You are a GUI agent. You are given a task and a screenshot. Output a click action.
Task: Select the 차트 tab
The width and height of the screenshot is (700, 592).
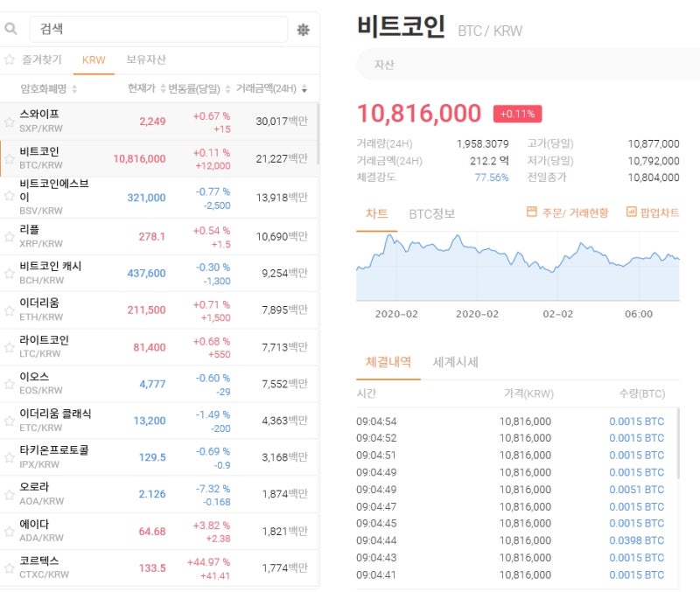(x=376, y=213)
